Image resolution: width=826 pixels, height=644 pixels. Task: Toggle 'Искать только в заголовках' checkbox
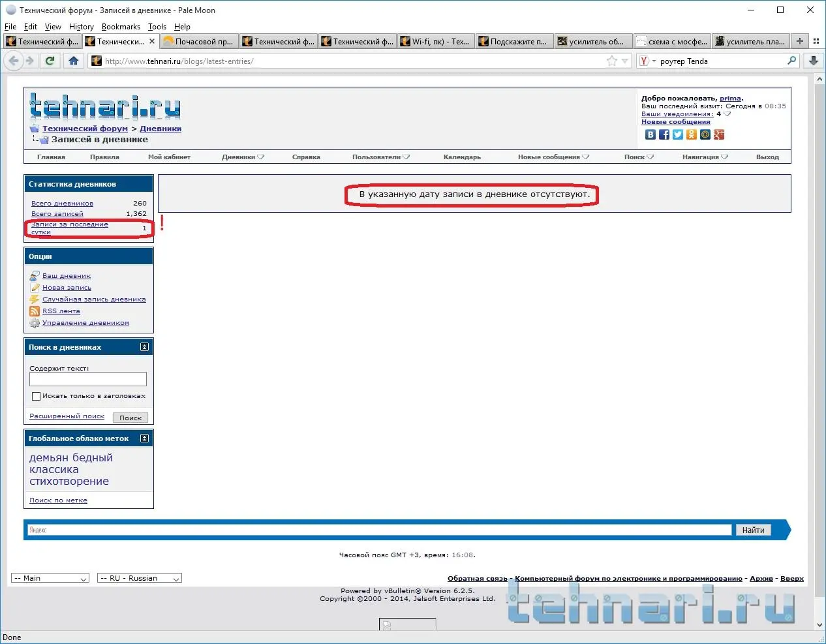(x=37, y=396)
